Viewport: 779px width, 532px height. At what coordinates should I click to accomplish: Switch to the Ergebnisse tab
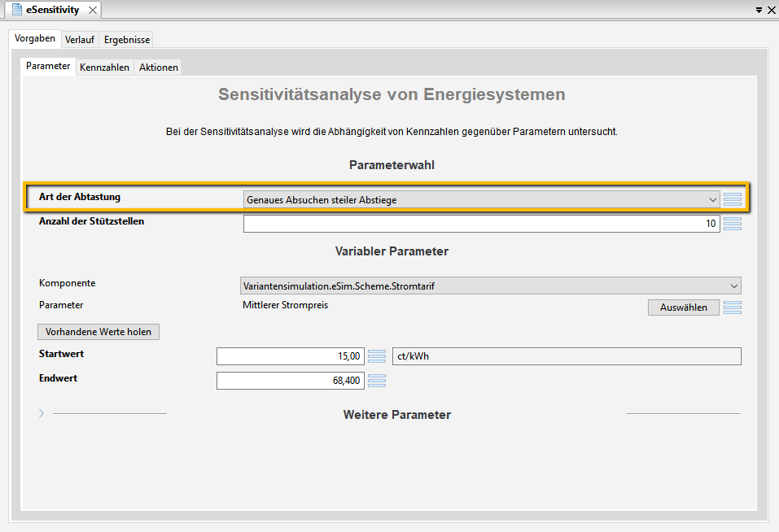[x=127, y=40]
